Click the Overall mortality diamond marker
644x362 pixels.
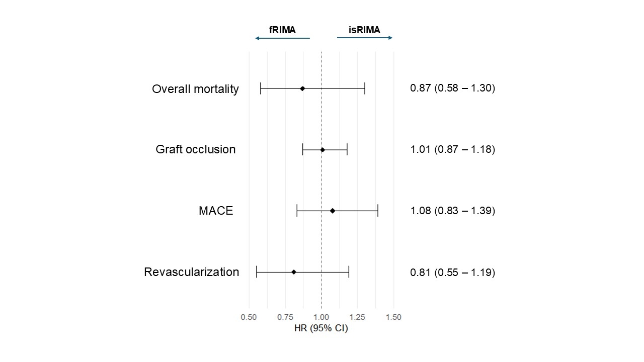coord(302,88)
